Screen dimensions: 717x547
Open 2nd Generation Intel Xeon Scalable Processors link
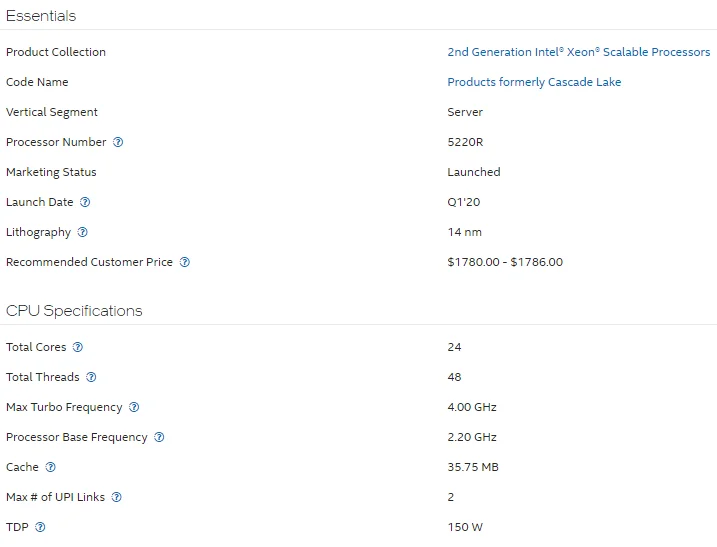(x=578, y=52)
